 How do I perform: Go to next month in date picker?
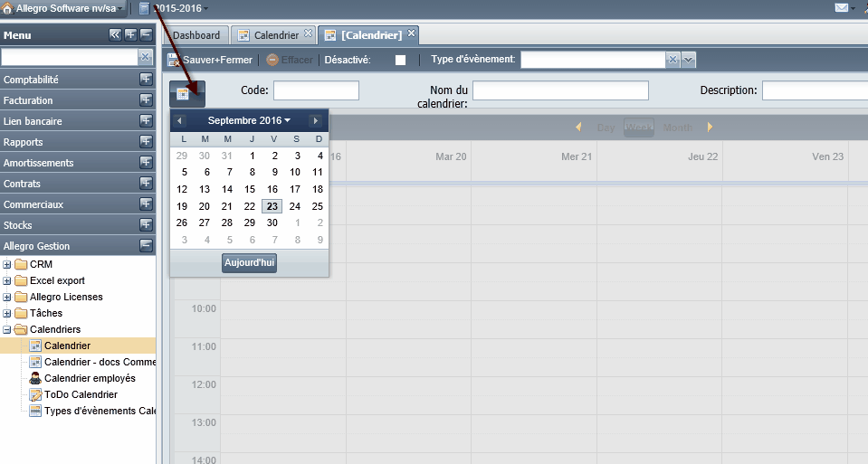[316, 120]
